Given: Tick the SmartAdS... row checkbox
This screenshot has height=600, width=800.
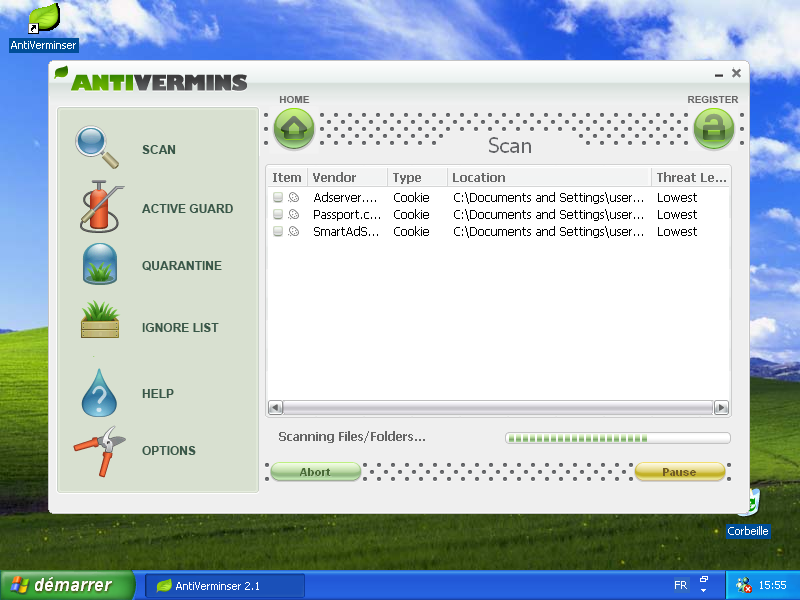Looking at the screenshot, I should click(x=278, y=231).
